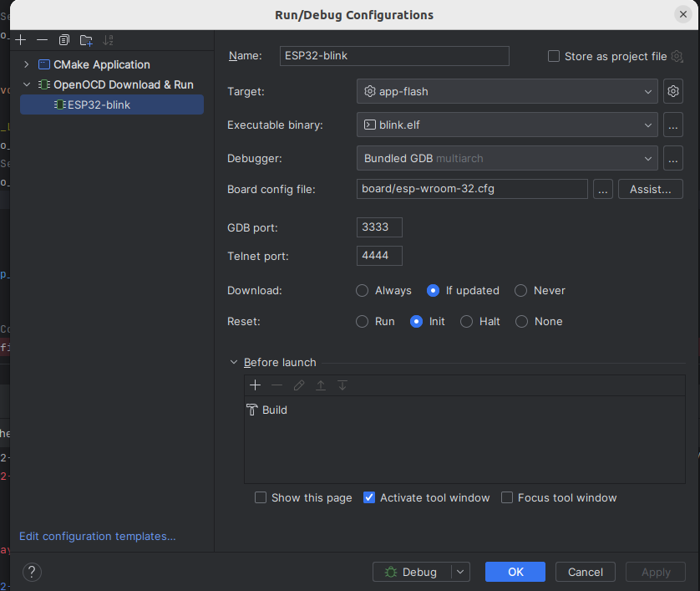This screenshot has width=700, height=591.
Task: Select Reset Halt radio button
Action: point(466,322)
